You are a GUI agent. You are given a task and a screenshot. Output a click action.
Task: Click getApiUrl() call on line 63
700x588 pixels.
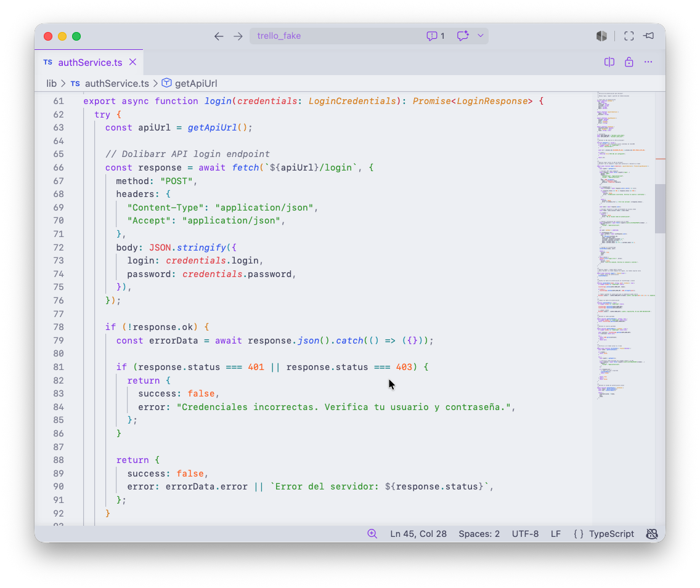[x=218, y=127]
